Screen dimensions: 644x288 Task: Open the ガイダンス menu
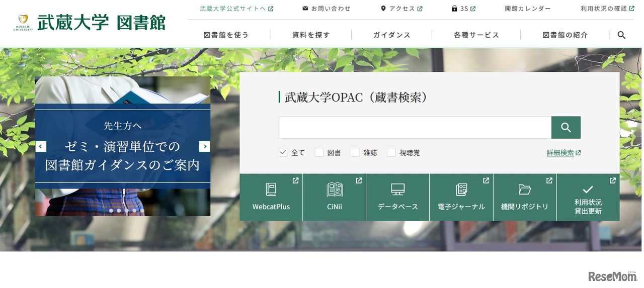click(x=392, y=35)
